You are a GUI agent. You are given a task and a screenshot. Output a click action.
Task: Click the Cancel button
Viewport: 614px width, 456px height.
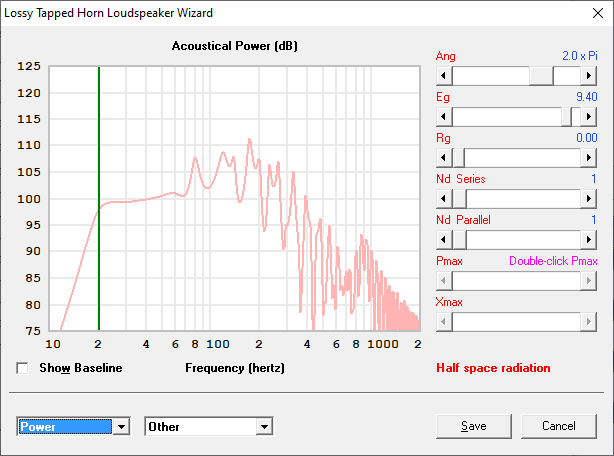point(559,426)
